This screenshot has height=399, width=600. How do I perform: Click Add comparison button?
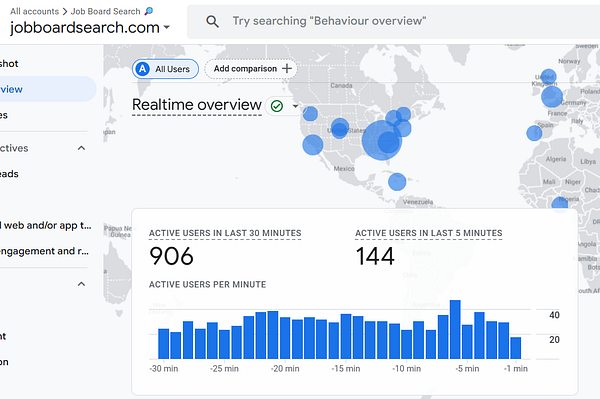251,69
